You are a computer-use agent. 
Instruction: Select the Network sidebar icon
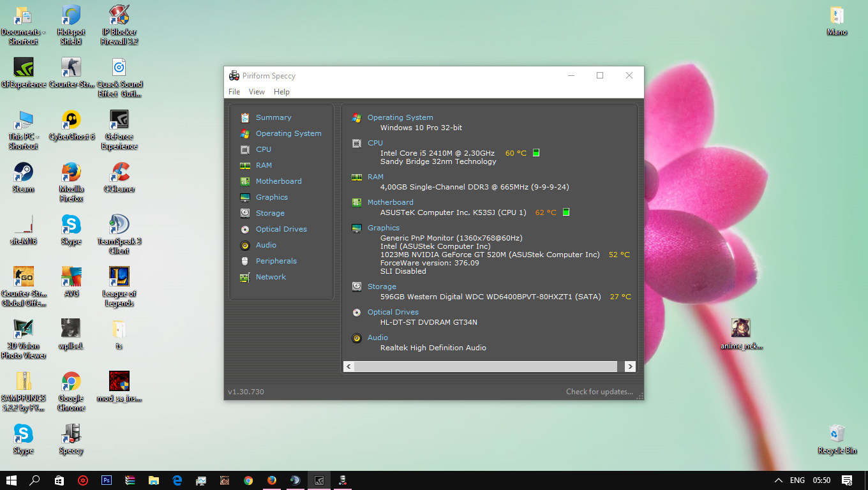click(244, 277)
